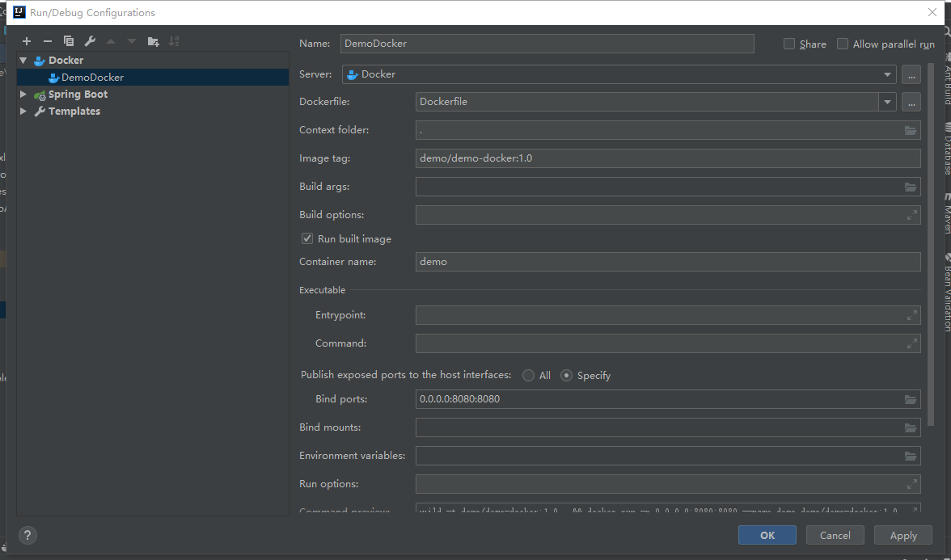The width and height of the screenshot is (951, 560).
Task: Select the All ports radio button
Action: [x=528, y=376]
